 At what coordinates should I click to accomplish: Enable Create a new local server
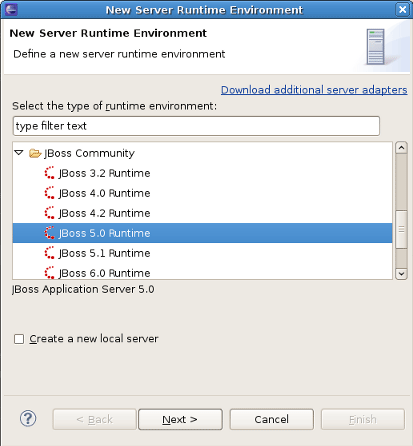point(19,339)
